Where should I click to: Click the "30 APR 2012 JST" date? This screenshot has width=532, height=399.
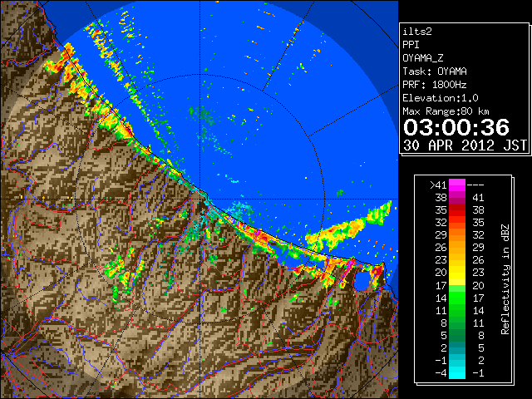[465, 145]
